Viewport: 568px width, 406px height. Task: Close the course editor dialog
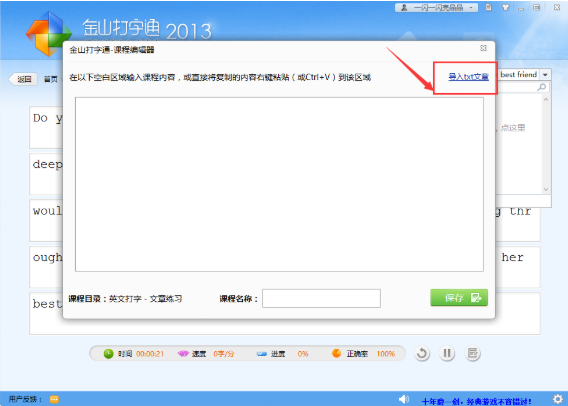point(484,48)
